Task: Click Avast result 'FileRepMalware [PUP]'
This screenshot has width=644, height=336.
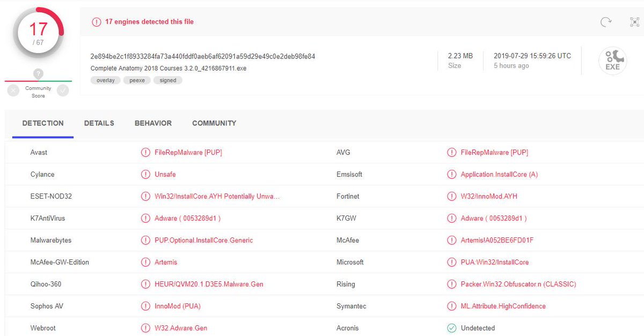Action: click(x=188, y=153)
